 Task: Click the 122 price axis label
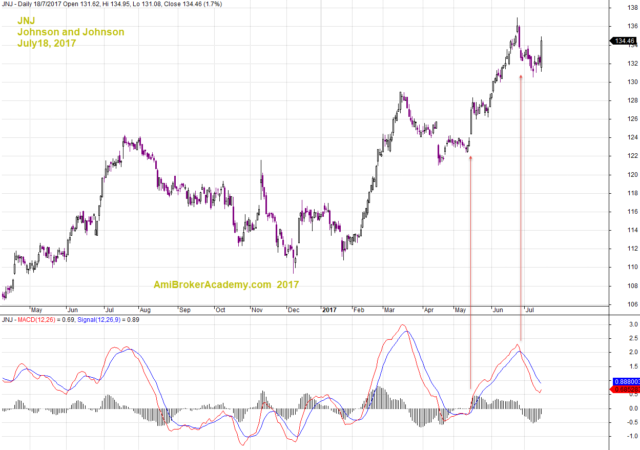click(632, 156)
